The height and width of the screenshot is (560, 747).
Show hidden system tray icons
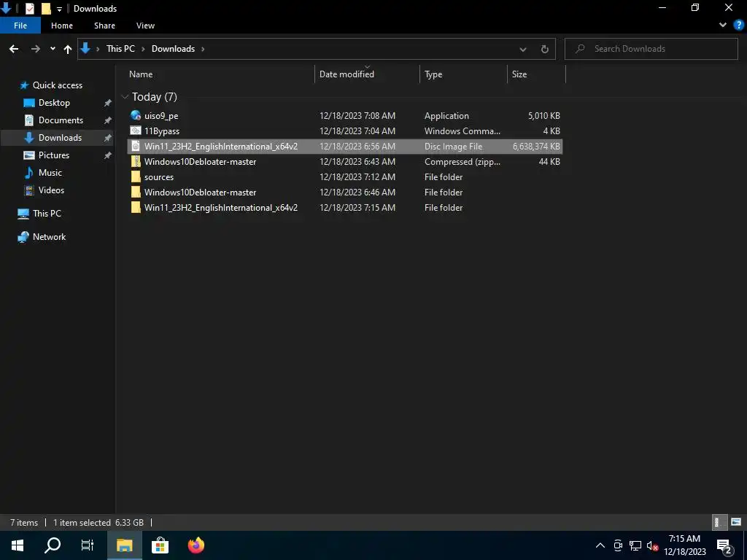600,545
